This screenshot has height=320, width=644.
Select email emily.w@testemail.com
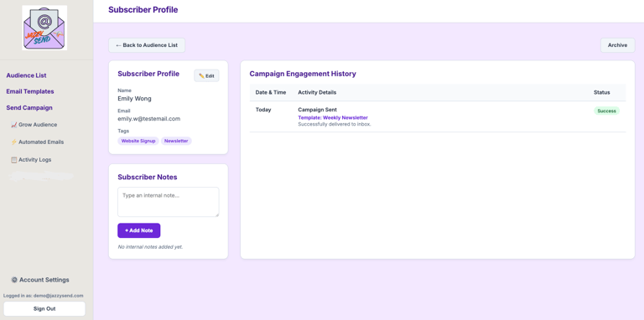[x=149, y=119]
